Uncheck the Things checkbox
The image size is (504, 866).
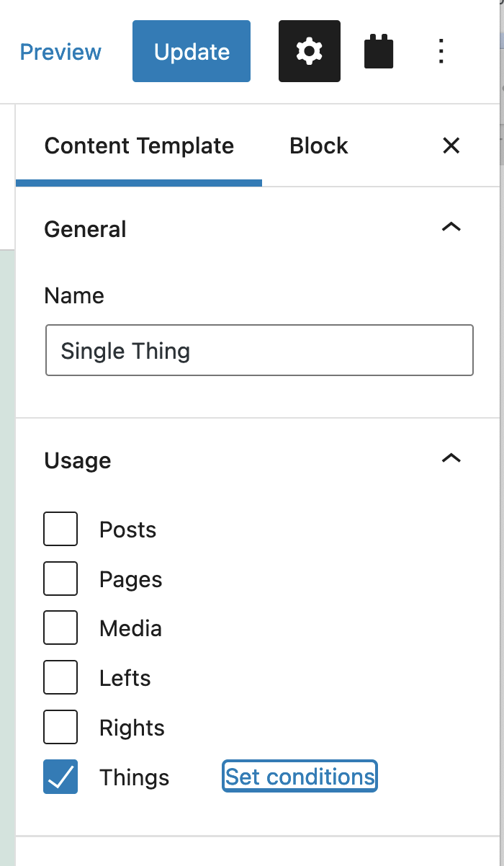(60, 777)
